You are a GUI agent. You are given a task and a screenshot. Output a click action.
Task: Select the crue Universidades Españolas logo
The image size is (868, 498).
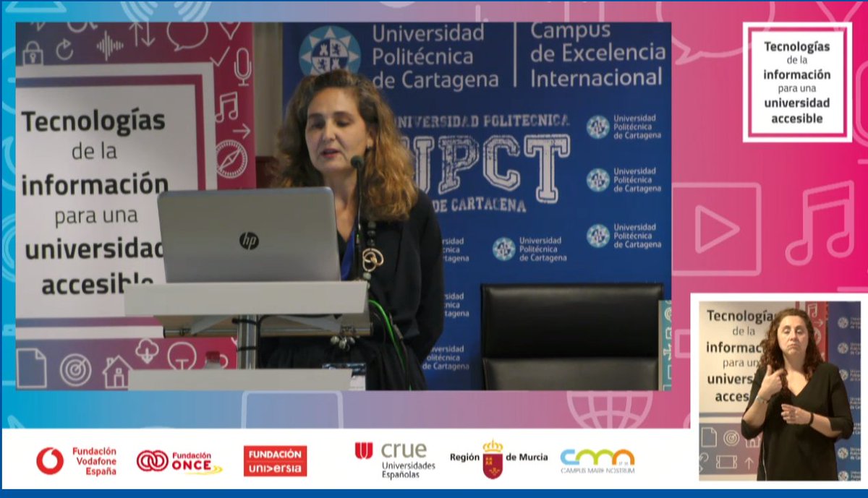click(395, 460)
